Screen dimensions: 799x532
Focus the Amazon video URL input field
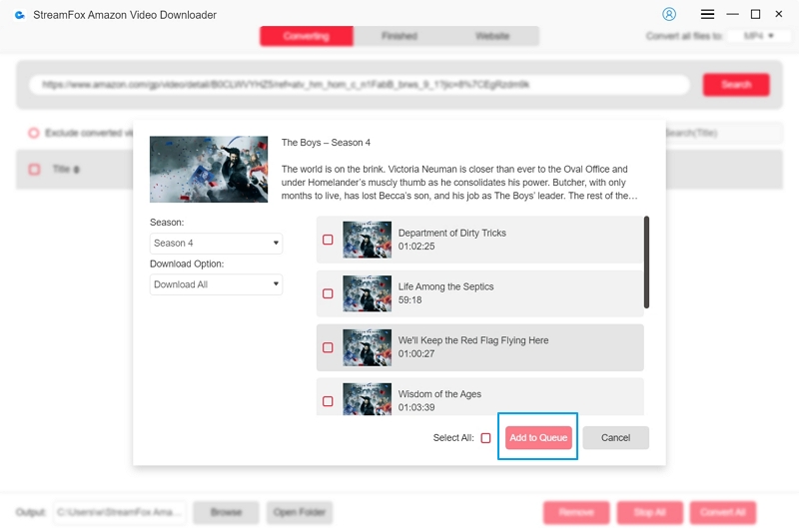[x=360, y=85]
